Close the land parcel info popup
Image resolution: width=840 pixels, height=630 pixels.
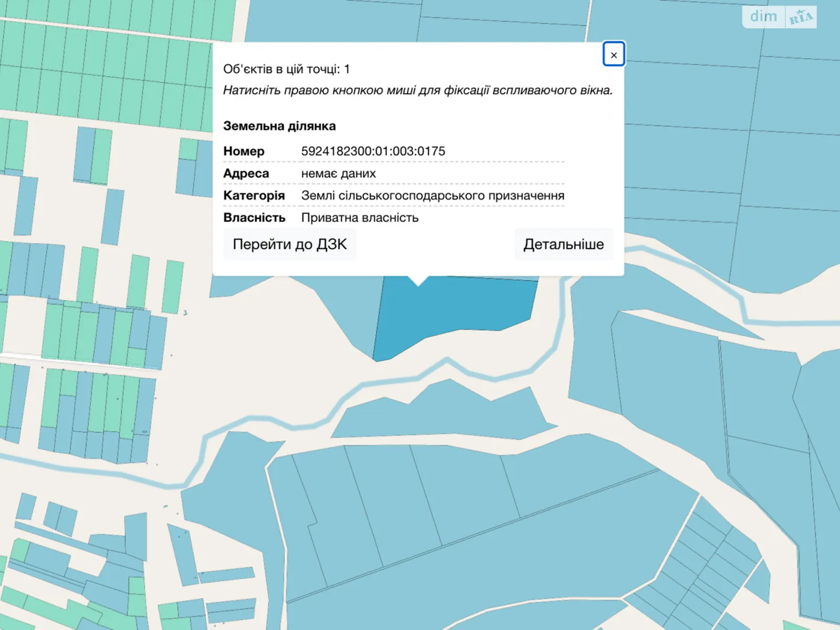613,55
